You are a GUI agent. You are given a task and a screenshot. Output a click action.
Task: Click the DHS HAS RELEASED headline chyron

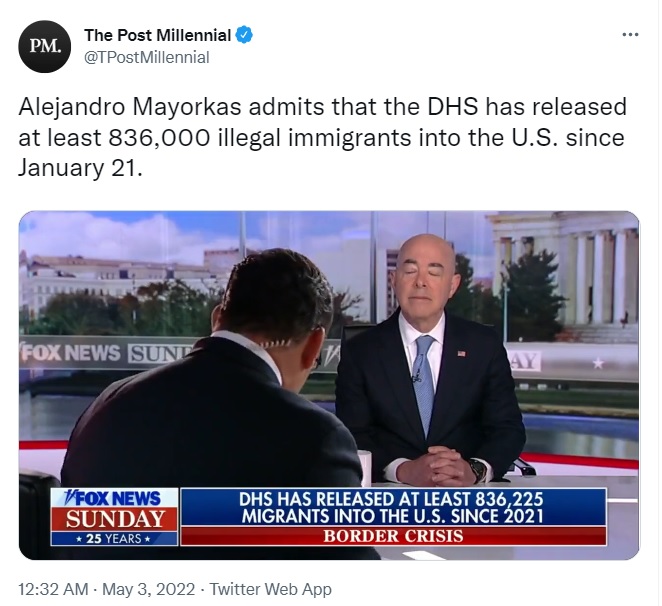(393, 507)
